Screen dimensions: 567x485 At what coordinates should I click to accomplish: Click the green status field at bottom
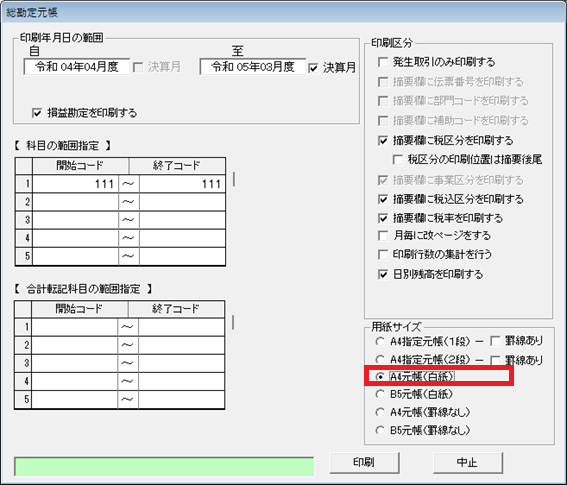pyautogui.click(x=164, y=467)
